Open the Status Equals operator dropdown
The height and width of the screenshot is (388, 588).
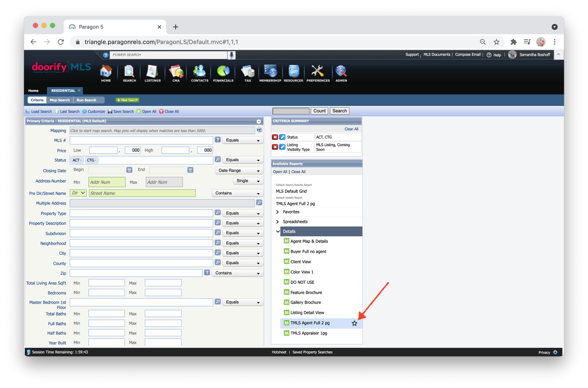coord(243,160)
